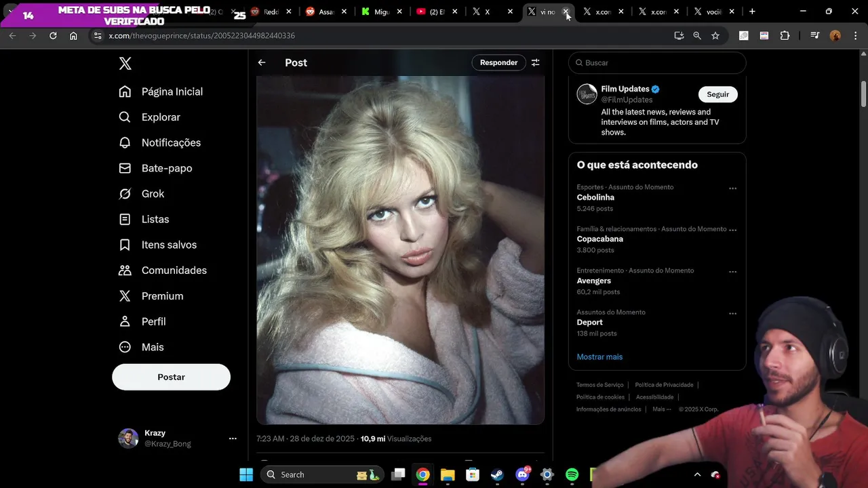
Task: Open more options for Avengers trend
Action: tap(732, 272)
